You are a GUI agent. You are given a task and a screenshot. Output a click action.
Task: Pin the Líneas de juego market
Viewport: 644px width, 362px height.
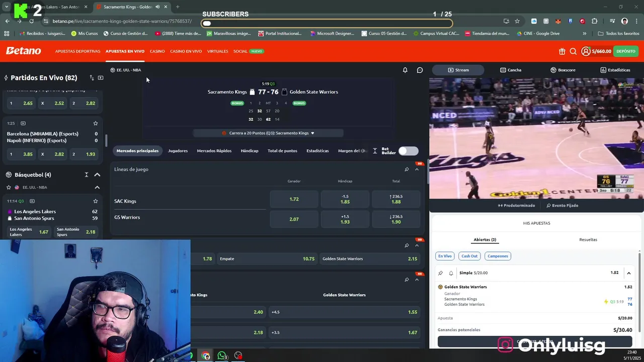coord(407,169)
